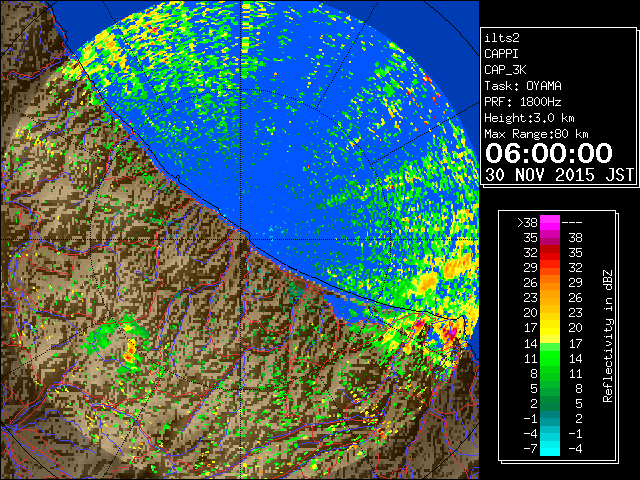Viewport: 640px width, 480px height.
Task: Click the 'Max Range:80 km' line
Action: (536, 134)
